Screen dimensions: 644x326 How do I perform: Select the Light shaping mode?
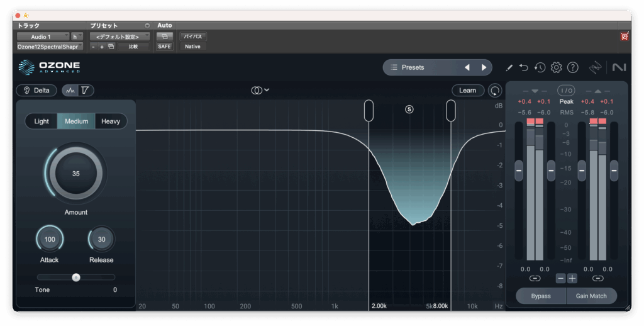tap(42, 121)
